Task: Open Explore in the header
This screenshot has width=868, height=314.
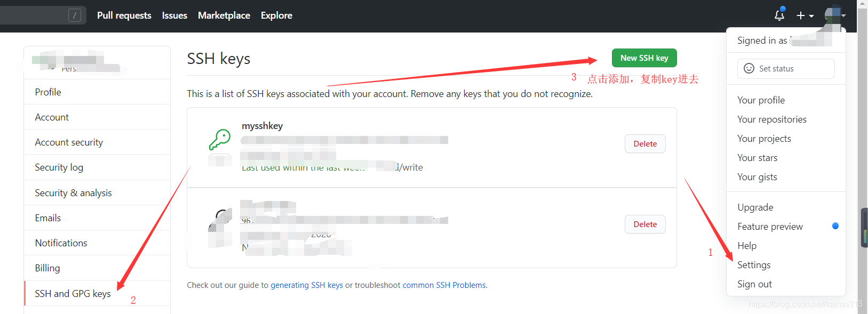Action: (276, 15)
